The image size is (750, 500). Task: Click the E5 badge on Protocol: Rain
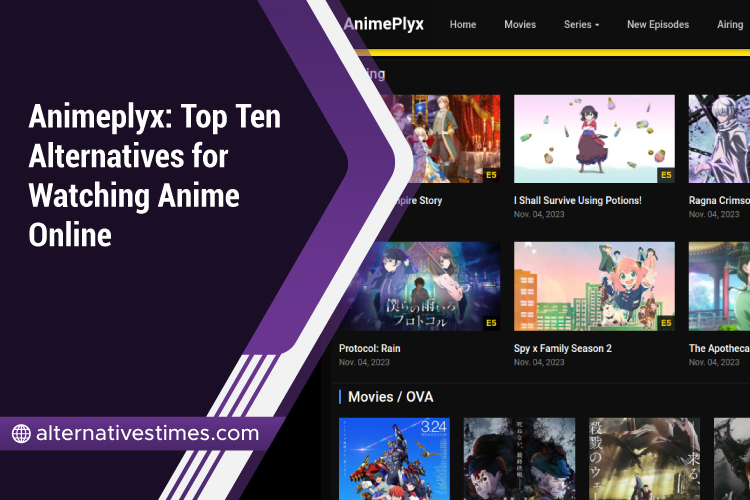[491, 323]
